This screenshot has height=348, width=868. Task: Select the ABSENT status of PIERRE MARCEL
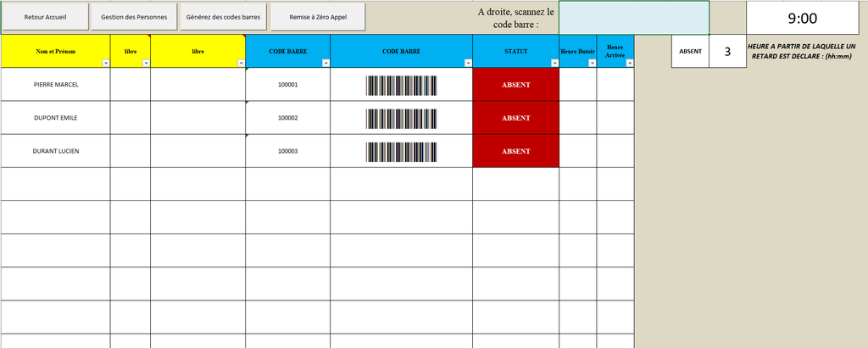pos(516,85)
